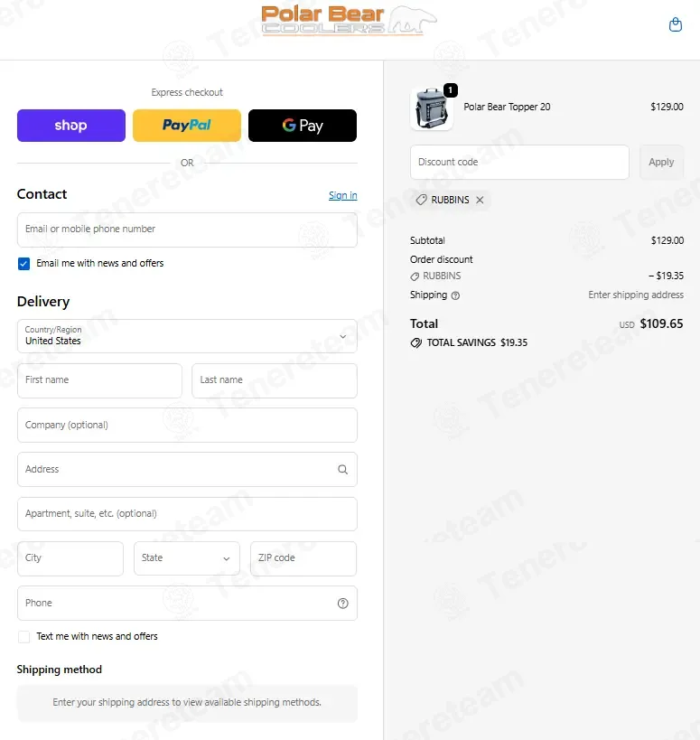The width and height of the screenshot is (700, 740).
Task: Open the Country/Region dropdown
Action: coord(187,336)
